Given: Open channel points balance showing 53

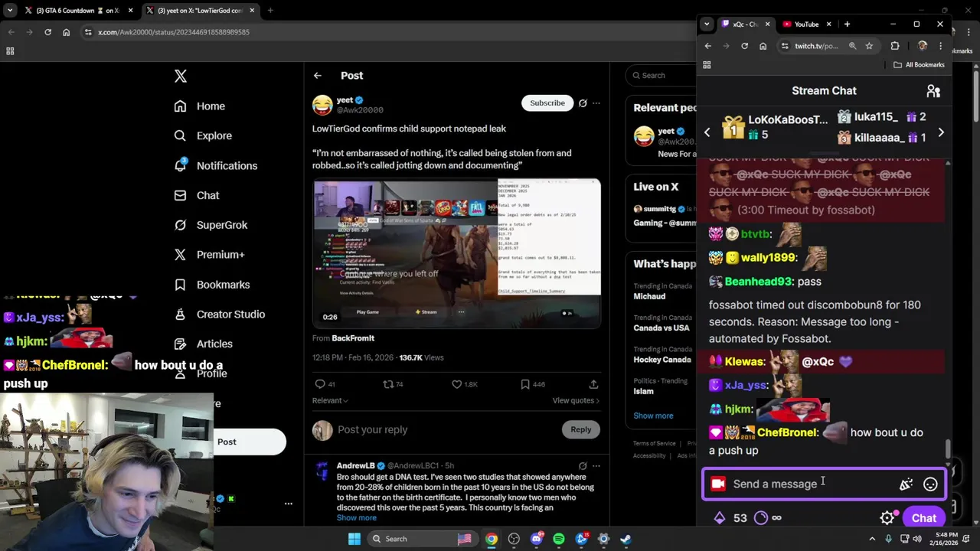Looking at the screenshot, I should pos(730,518).
